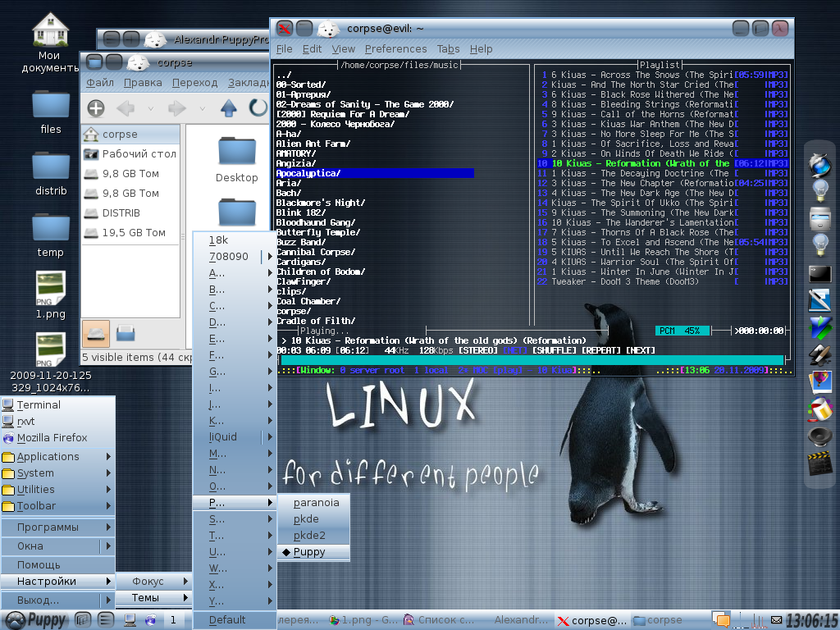Viewport: 840px width, 630px height.
Task: Expand the Applications submenu
Action: click(58, 456)
